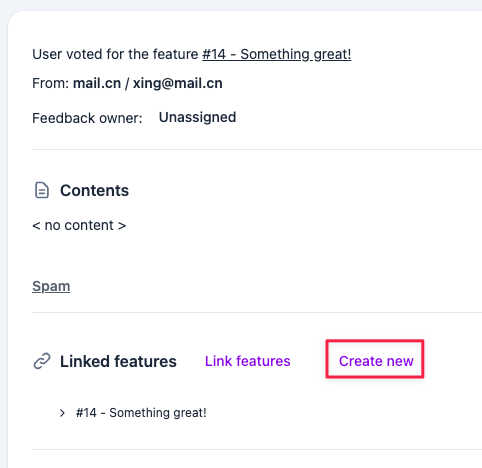482x468 pixels.
Task: Click the Contents heading
Action: [94, 191]
